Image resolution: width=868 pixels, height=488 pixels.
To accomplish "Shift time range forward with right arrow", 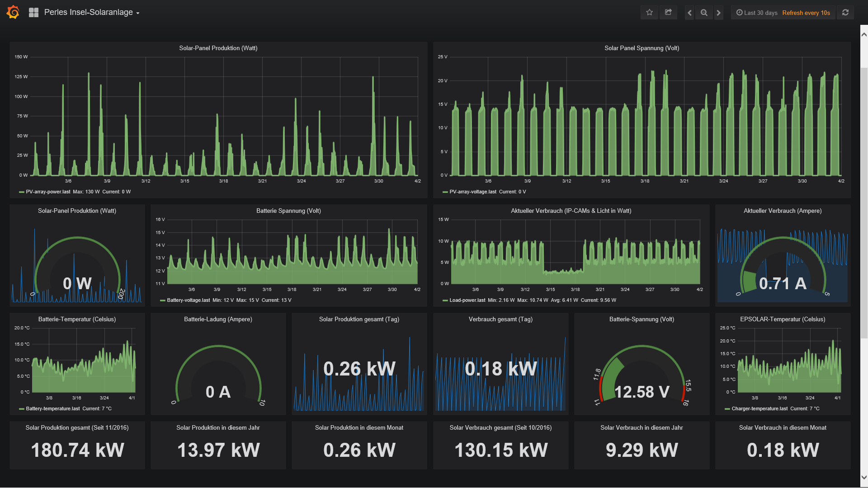I will 718,13.
